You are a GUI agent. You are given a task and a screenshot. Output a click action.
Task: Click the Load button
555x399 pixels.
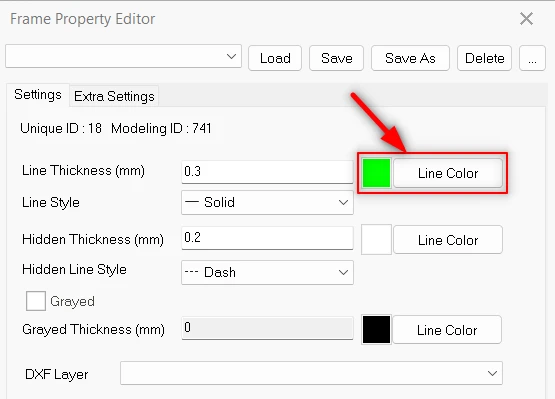(275, 58)
